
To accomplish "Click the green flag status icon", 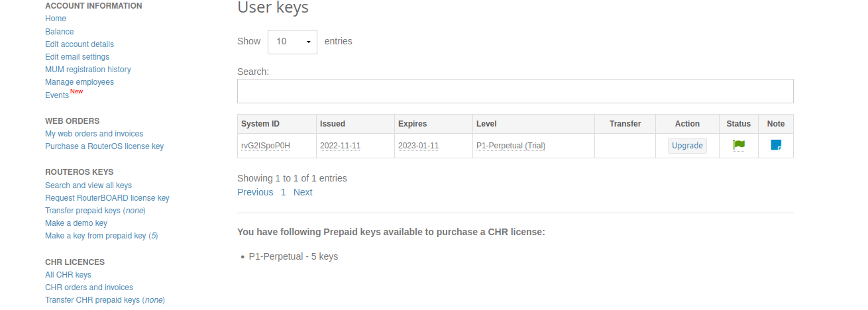I will [739, 145].
